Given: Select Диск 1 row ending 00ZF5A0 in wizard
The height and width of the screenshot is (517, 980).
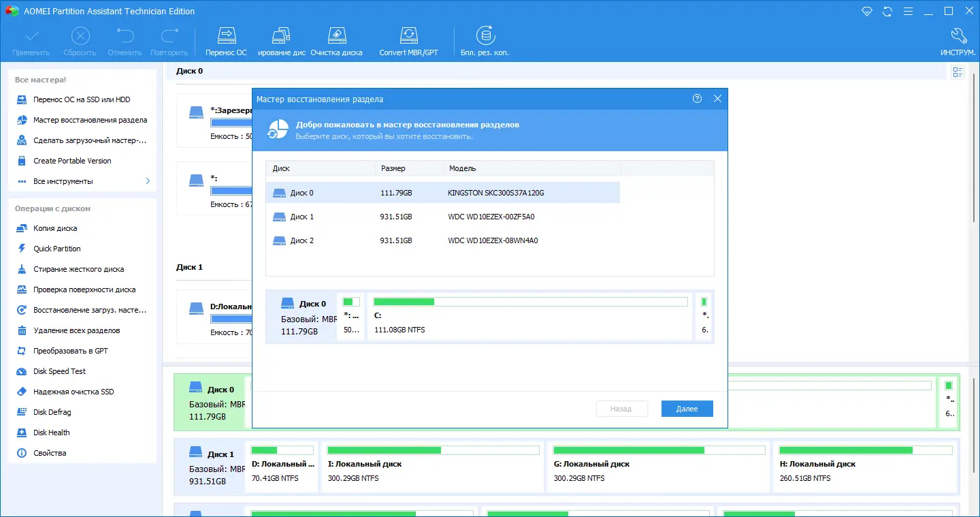Looking at the screenshot, I should click(443, 217).
